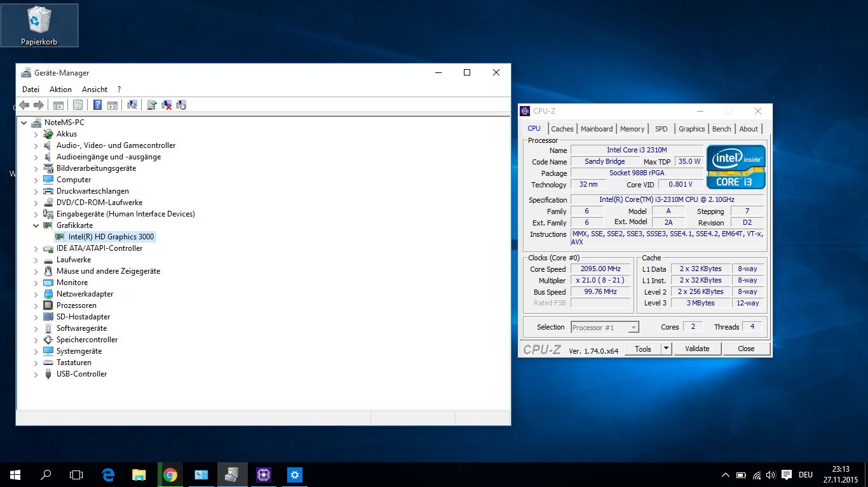This screenshot has height=487, width=868.
Task: Click the Core Speed value field
Action: coord(600,269)
